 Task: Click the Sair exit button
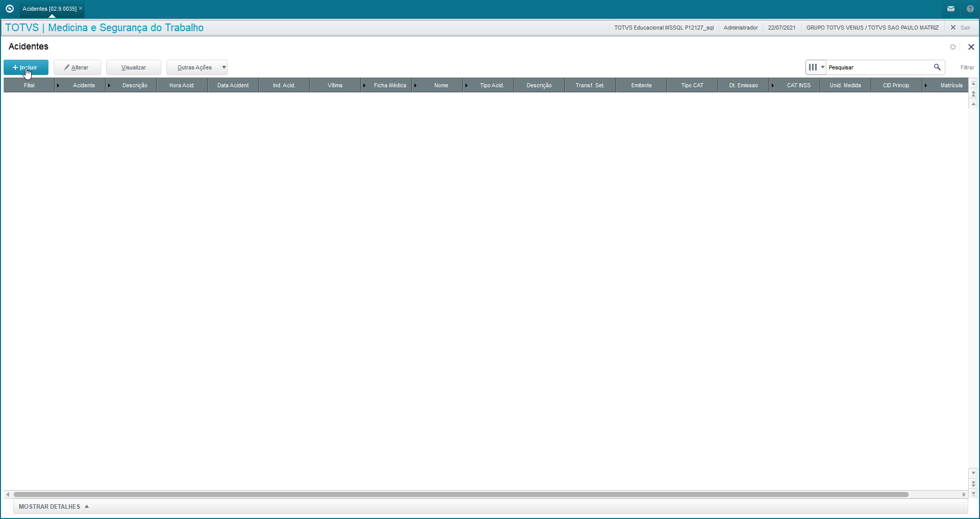coord(960,28)
